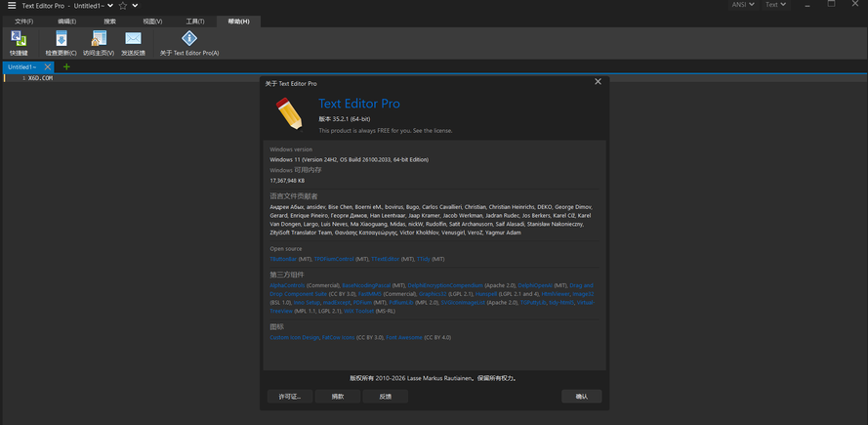Screen dimensions: 868x425
Task: Open the hamburger main menu
Action: [x=12, y=6]
